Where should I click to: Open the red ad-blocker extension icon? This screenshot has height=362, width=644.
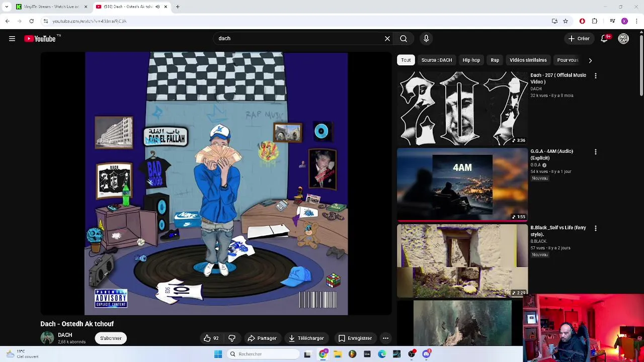coord(582,21)
